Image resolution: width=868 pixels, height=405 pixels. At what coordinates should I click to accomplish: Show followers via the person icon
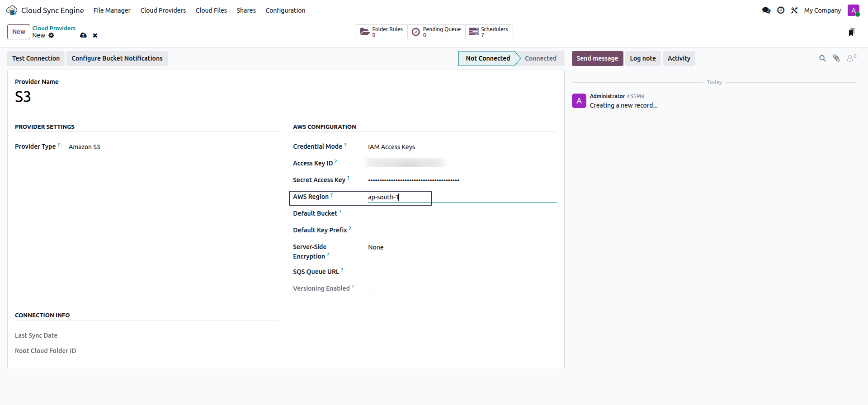(x=851, y=58)
